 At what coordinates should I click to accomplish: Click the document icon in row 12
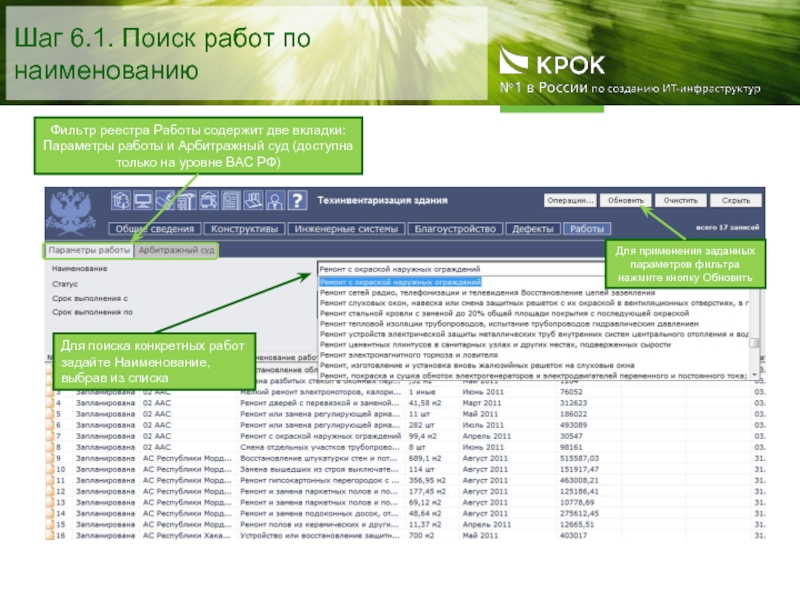click(x=50, y=491)
